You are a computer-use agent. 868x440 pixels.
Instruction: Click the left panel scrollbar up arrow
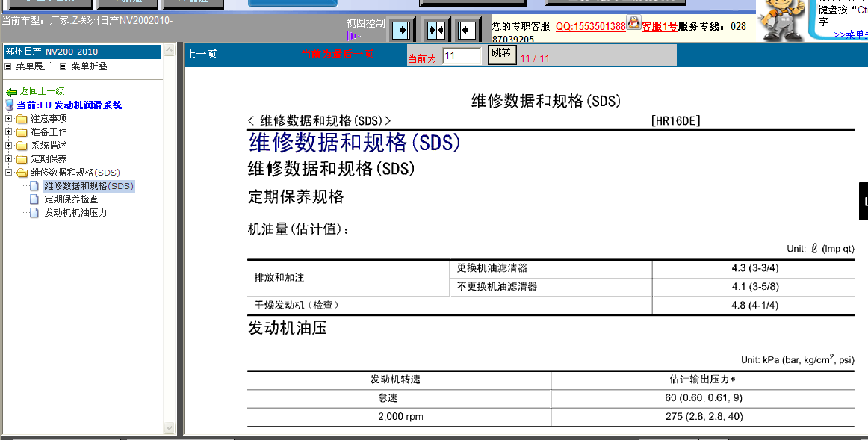170,50
